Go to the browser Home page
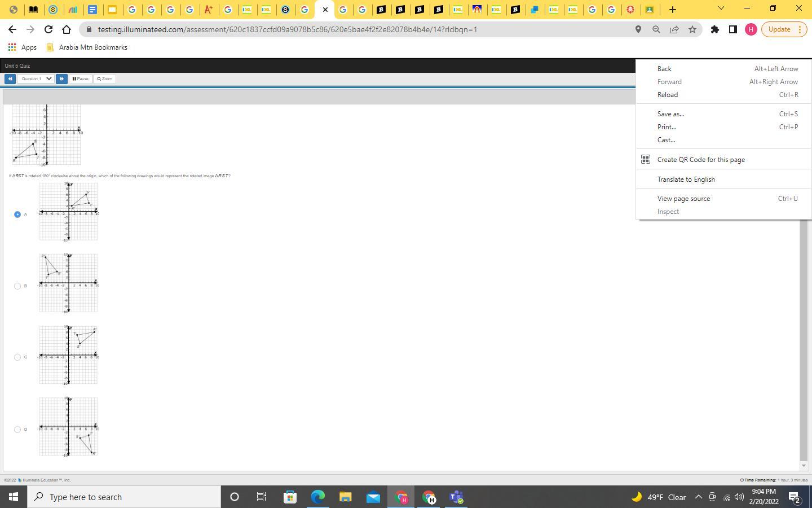The height and width of the screenshot is (508, 812). pyautogui.click(x=67, y=29)
